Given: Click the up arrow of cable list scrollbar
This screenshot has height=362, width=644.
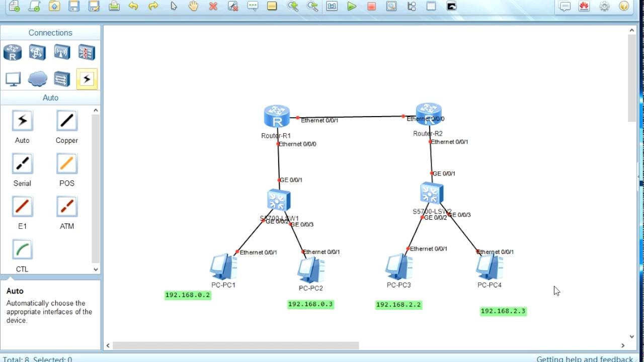Looking at the screenshot, I should click(x=96, y=110).
